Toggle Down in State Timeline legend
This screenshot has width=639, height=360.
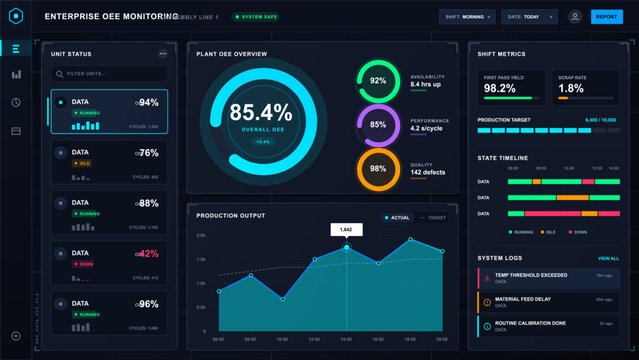(578, 232)
